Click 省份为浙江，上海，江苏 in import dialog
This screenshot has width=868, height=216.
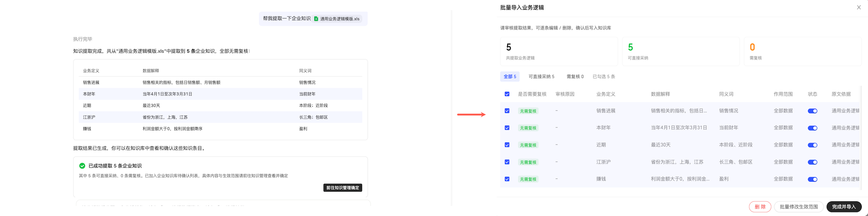[677, 162]
